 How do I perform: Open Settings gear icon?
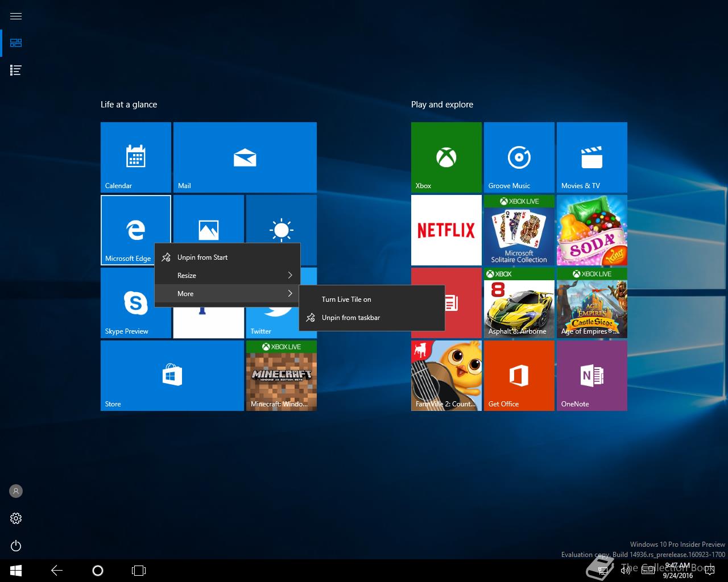point(16,518)
